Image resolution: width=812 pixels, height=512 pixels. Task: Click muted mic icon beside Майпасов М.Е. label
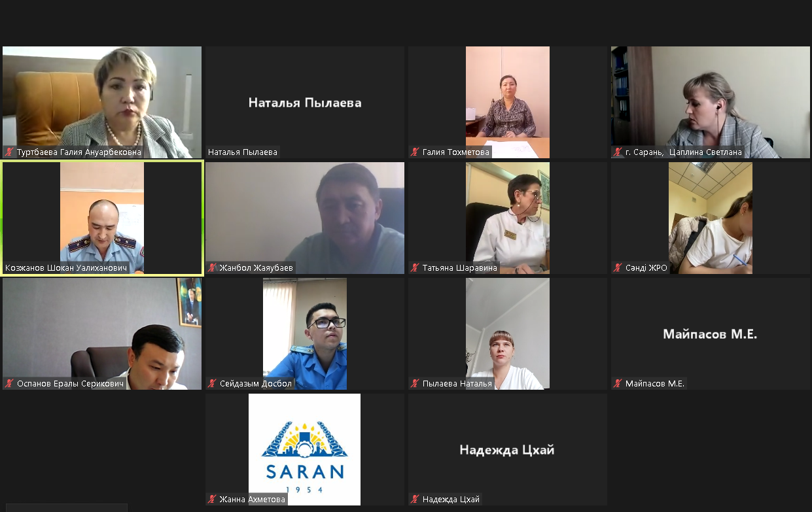click(x=618, y=384)
